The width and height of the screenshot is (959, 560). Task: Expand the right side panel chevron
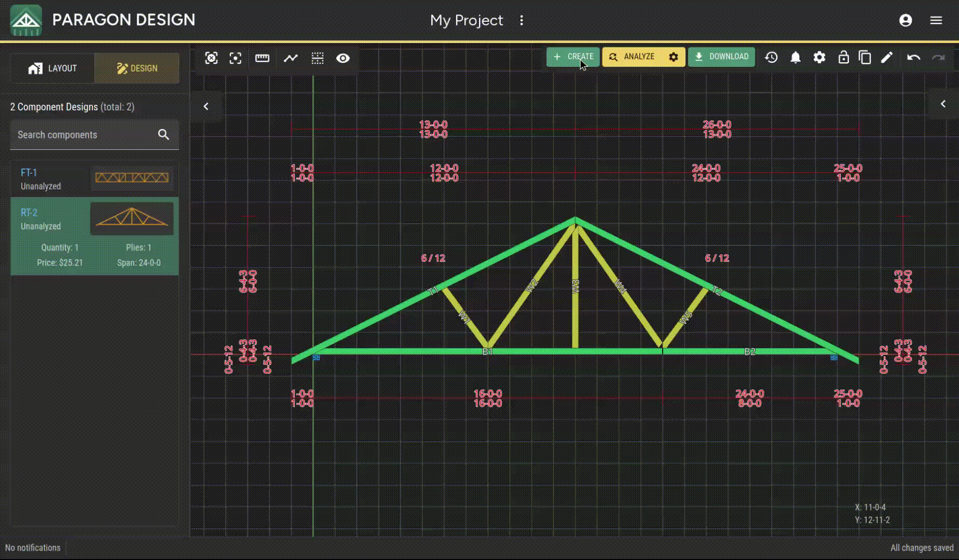943,104
